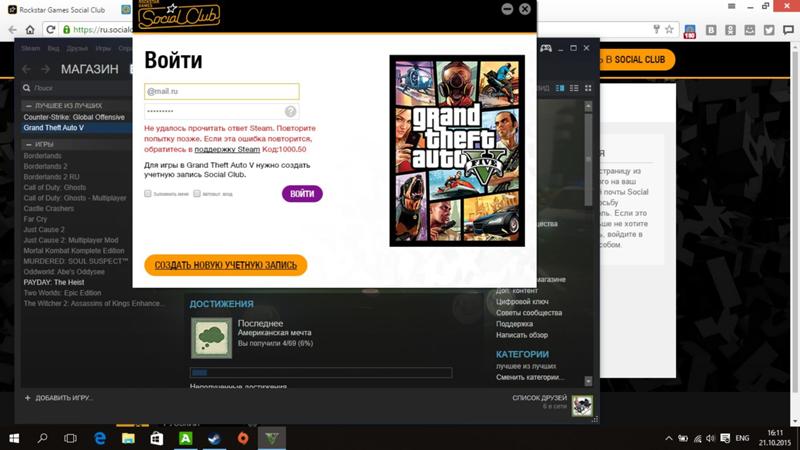Image resolution: width=800 pixels, height=450 pixels.
Task: Click ДОБАВИТЬ ИГРУ in Steam
Action: pos(59,398)
